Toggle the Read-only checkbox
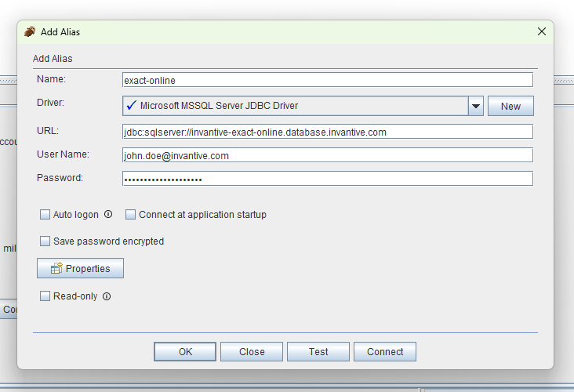Viewport: 574px width, 392px height. pyautogui.click(x=45, y=296)
